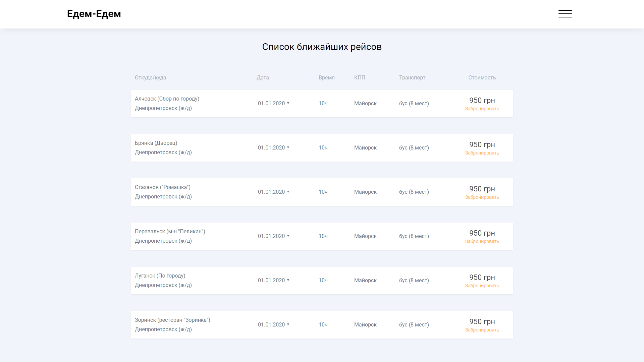Select the Стаханов ("Ромашка") text
The width and height of the screenshot is (644, 362).
coord(163,187)
